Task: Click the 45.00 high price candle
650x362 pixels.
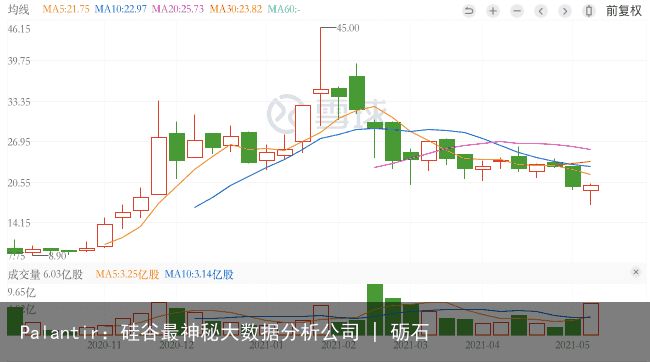Action: click(321, 91)
